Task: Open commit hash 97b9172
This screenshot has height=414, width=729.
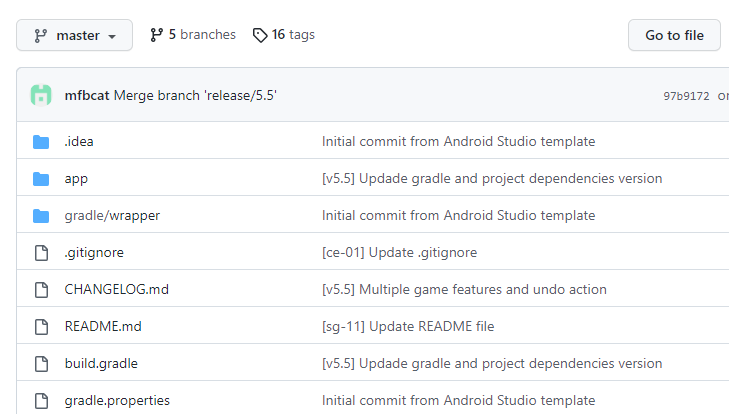Action: pos(686,97)
